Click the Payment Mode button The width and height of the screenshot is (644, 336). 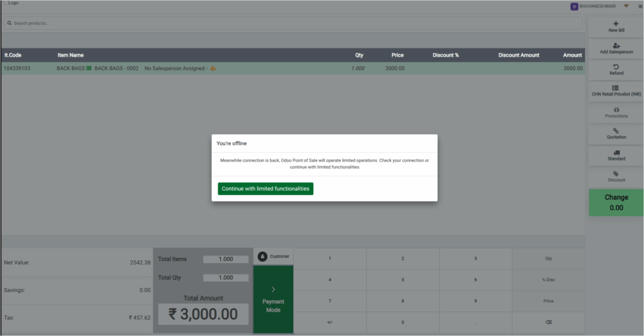point(274,300)
